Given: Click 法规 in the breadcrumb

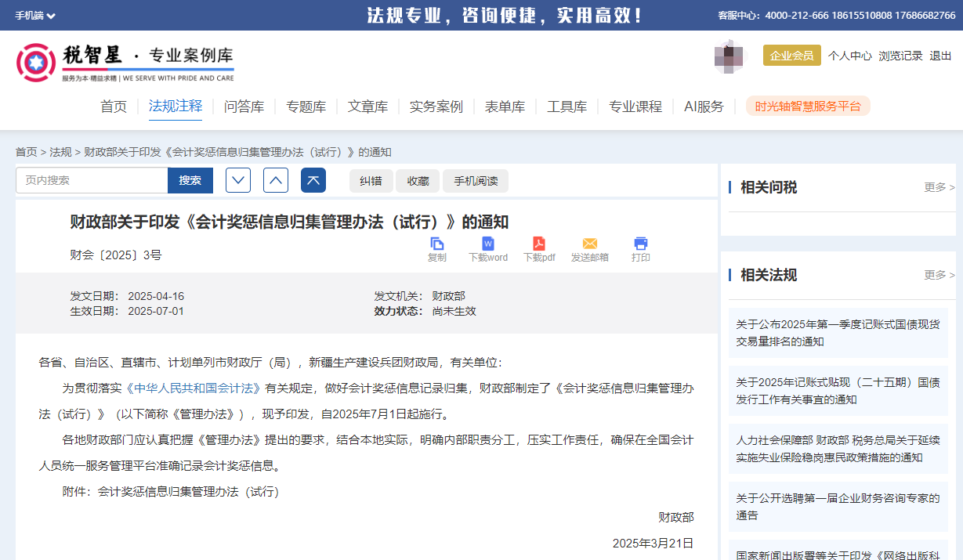Looking at the screenshot, I should (60, 152).
